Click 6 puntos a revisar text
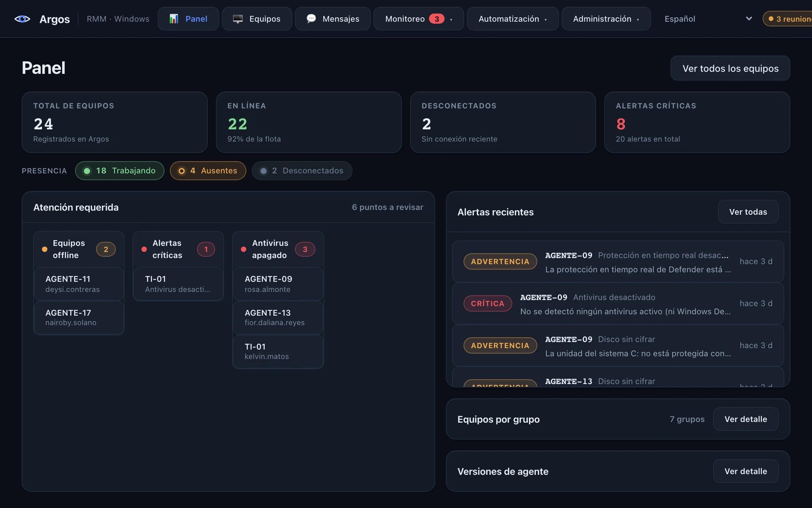This screenshot has width=812, height=508. click(x=387, y=207)
